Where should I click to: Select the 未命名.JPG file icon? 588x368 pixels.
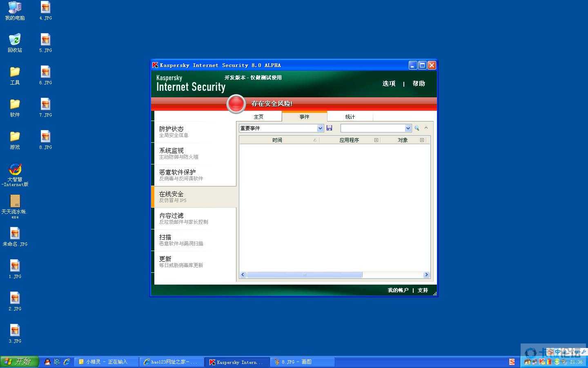tap(15, 237)
